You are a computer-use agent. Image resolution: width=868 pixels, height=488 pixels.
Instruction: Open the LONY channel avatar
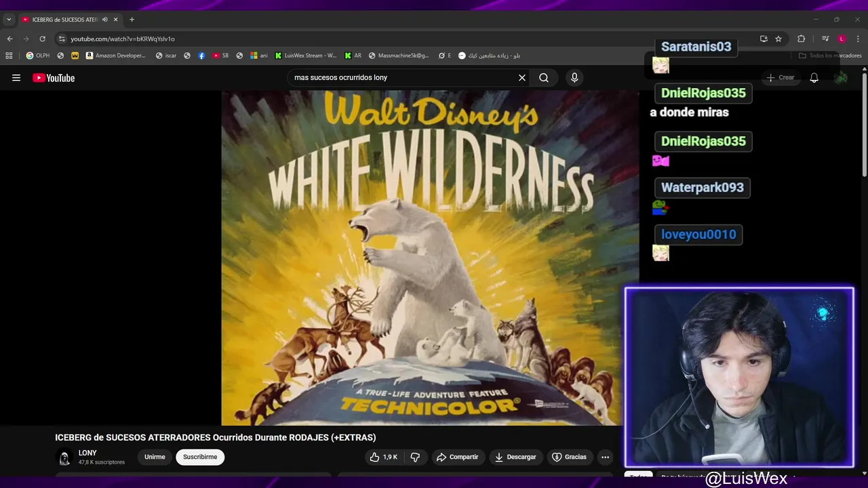tap(64, 457)
